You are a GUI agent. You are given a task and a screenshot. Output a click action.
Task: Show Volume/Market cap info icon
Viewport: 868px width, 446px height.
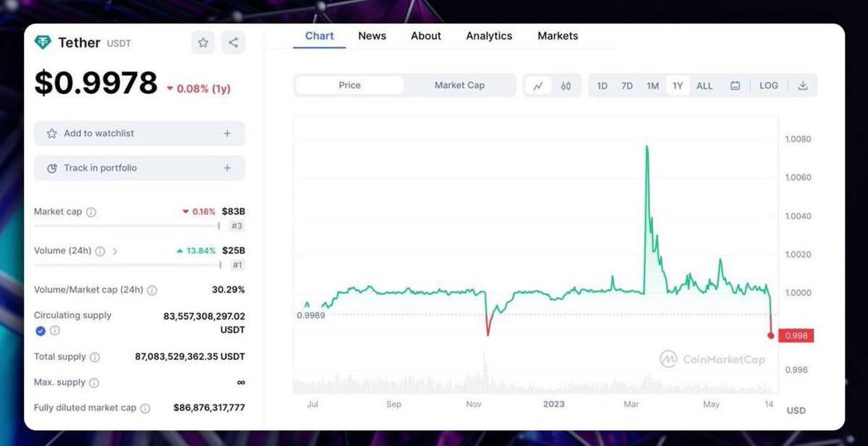coord(152,291)
